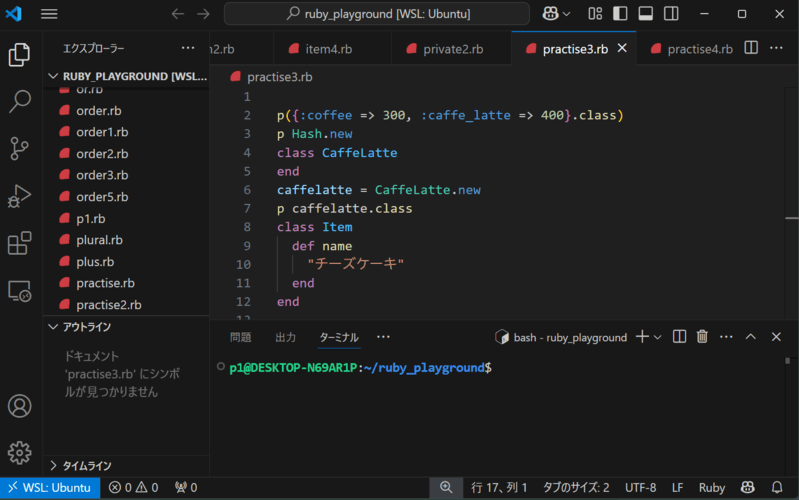Image resolution: width=799 pixels, height=500 pixels.
Task: Open the editor More Actions ellipsis
Action: click(776, 48)
